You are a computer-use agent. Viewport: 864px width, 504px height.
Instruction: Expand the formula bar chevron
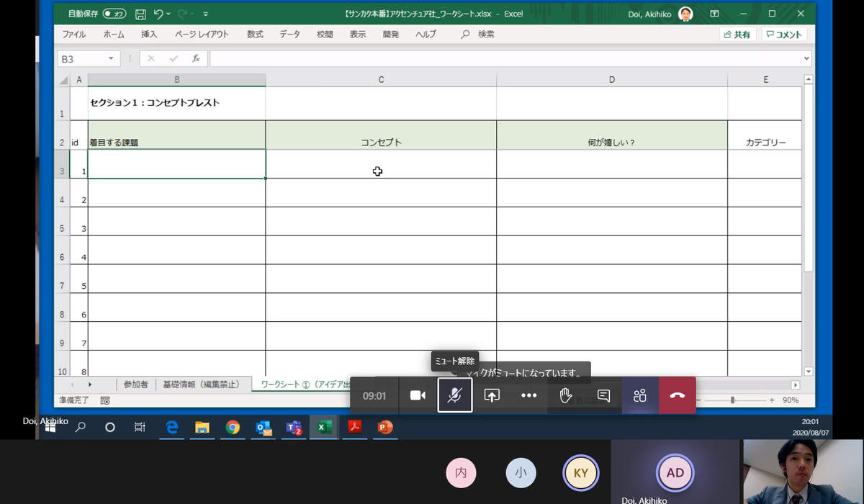pyautogui.click(x=806, y=59)
